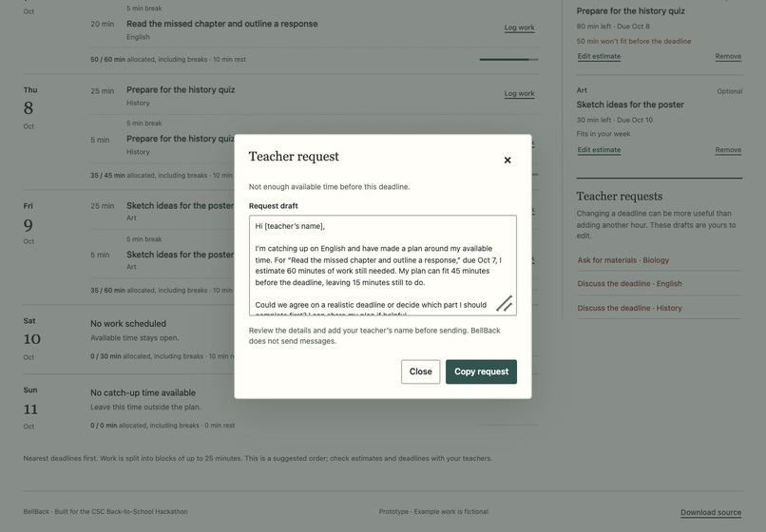Click the 'Teacher requests' sidebar heading
The height and width of the screenshot is (532, 766).
(x=620, y=197)
